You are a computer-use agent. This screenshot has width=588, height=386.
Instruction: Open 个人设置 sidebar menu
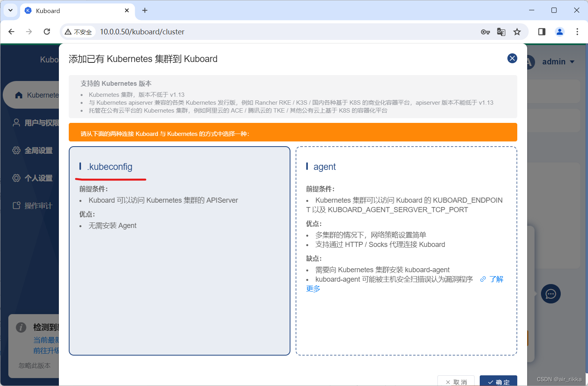pyautogui.click(x=32, y=178)
